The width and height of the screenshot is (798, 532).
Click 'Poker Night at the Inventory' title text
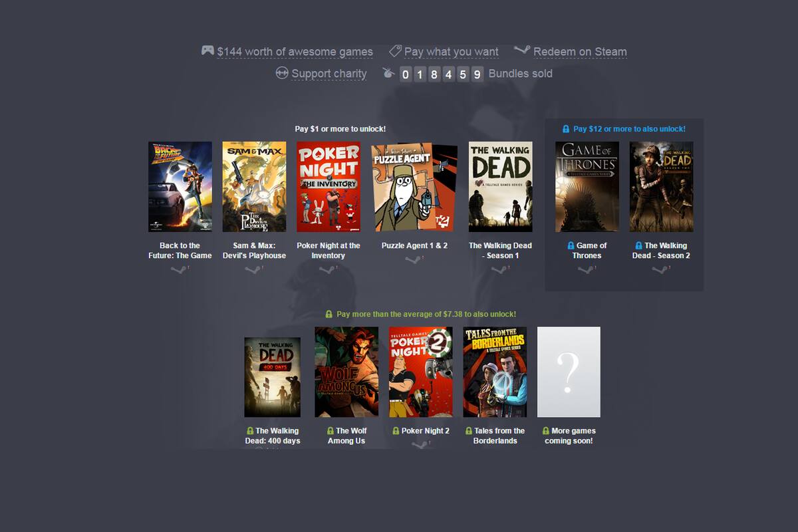pos(329,251)
